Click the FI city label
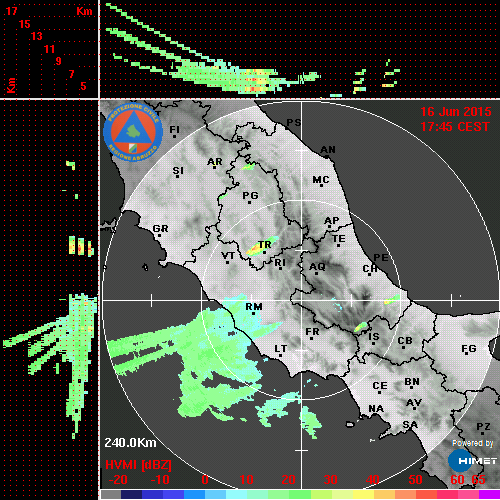 [x=175, y=129]
